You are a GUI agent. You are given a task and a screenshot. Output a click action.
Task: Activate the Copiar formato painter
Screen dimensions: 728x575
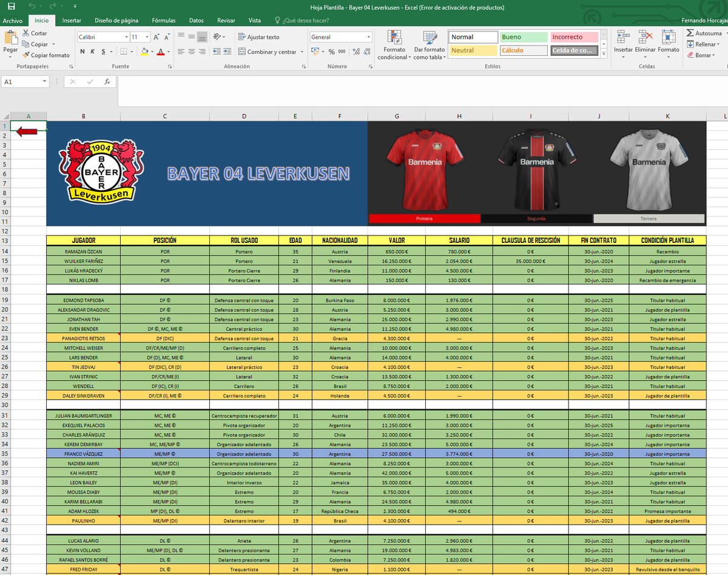click(x=45, y=55)
